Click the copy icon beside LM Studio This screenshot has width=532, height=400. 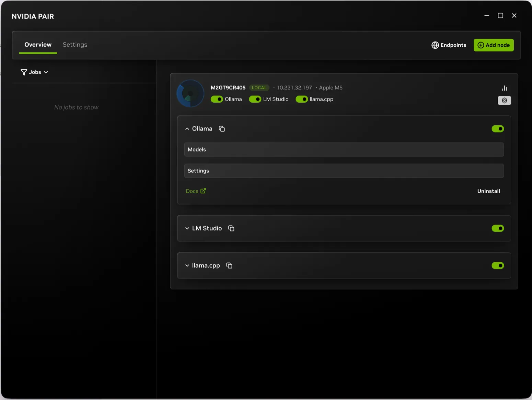231,228
